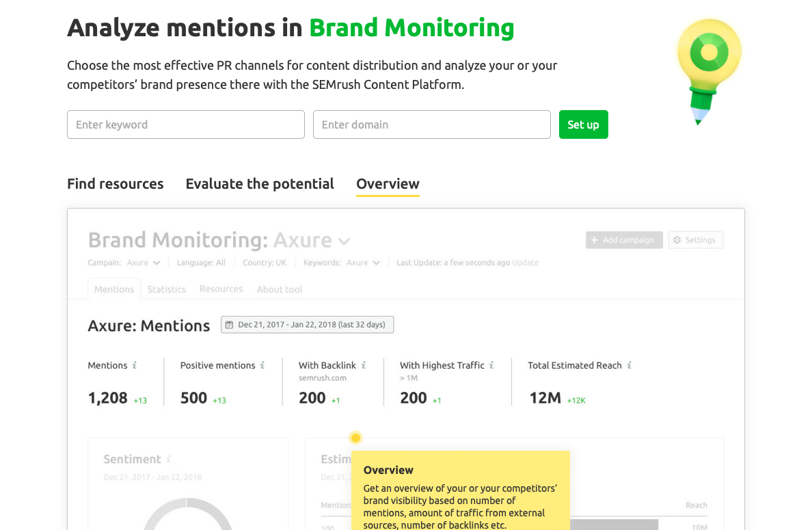This screenshot has width=812, height=530.
Task: Click the Sentiment chart title
Action: pos(132,459)
